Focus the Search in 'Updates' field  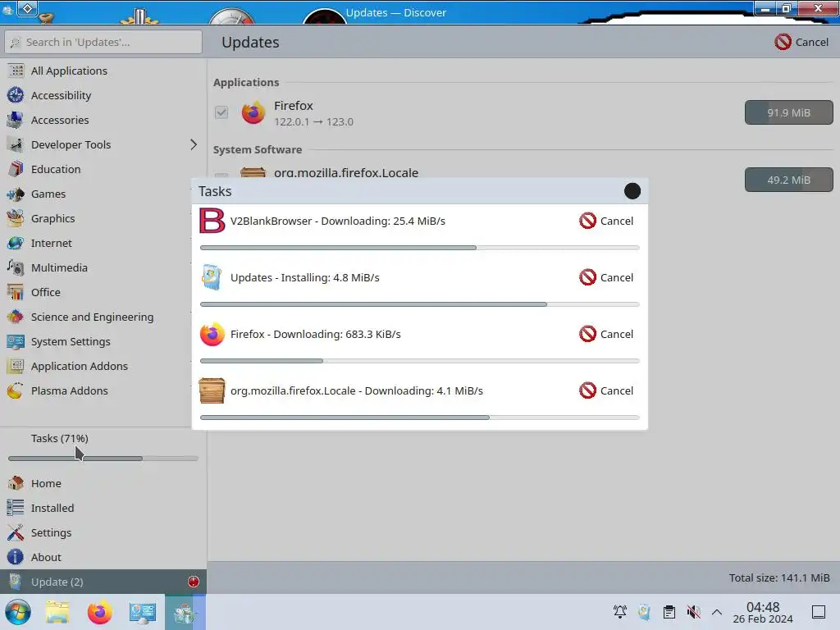click(x=103, y=42)
